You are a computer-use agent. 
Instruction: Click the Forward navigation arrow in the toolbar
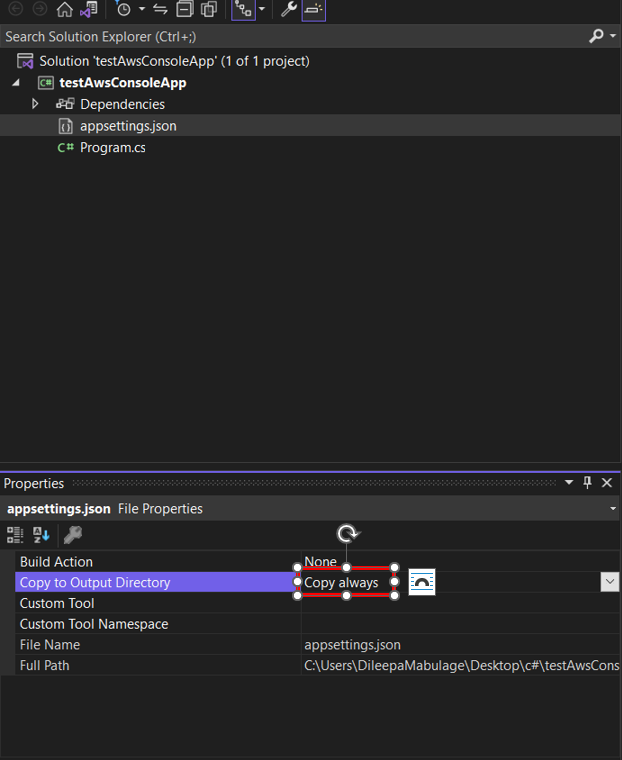pos(40,8)
